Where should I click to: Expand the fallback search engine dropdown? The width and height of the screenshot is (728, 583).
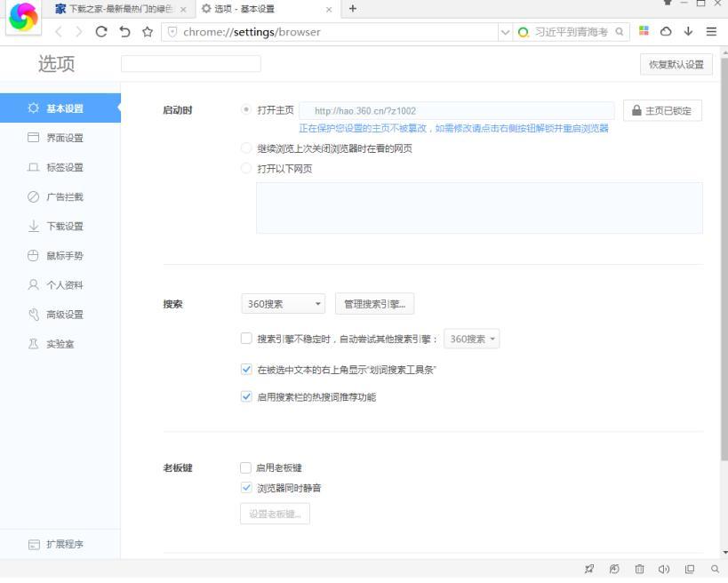click(472, 339)
